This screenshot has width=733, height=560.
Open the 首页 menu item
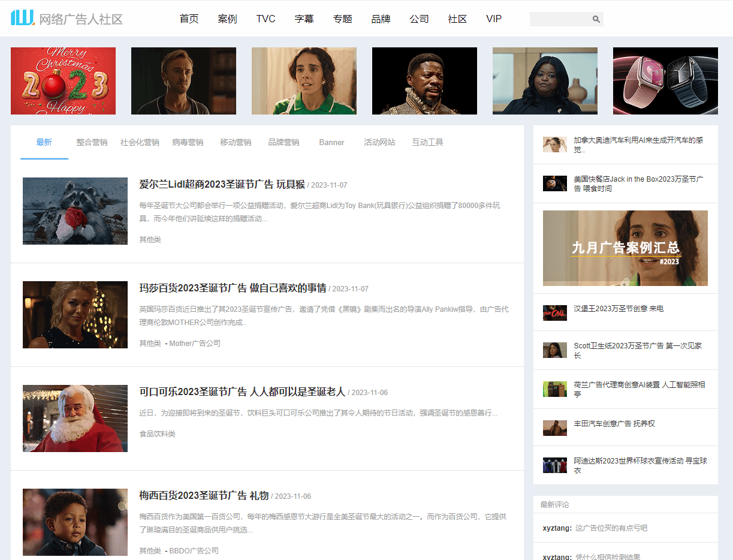[x=189, y=19]
